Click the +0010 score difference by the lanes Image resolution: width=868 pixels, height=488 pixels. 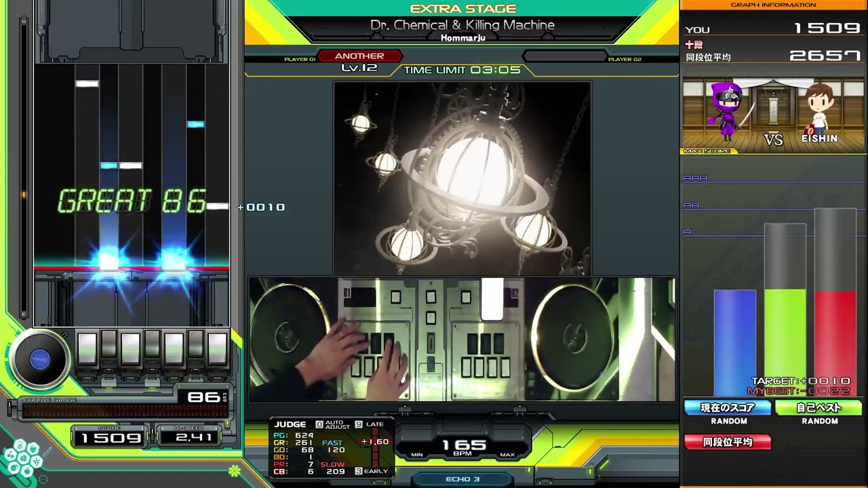pyautogui.click(x=261, y=207)
